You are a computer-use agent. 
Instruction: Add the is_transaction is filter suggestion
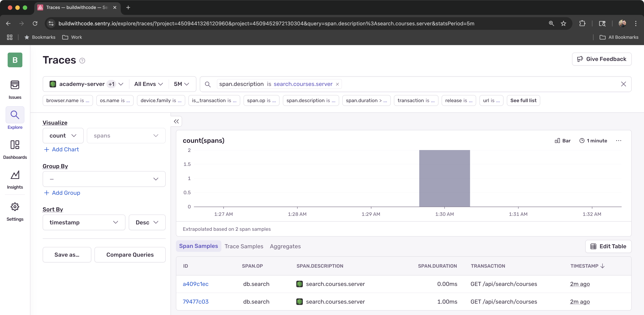(214, 100)
